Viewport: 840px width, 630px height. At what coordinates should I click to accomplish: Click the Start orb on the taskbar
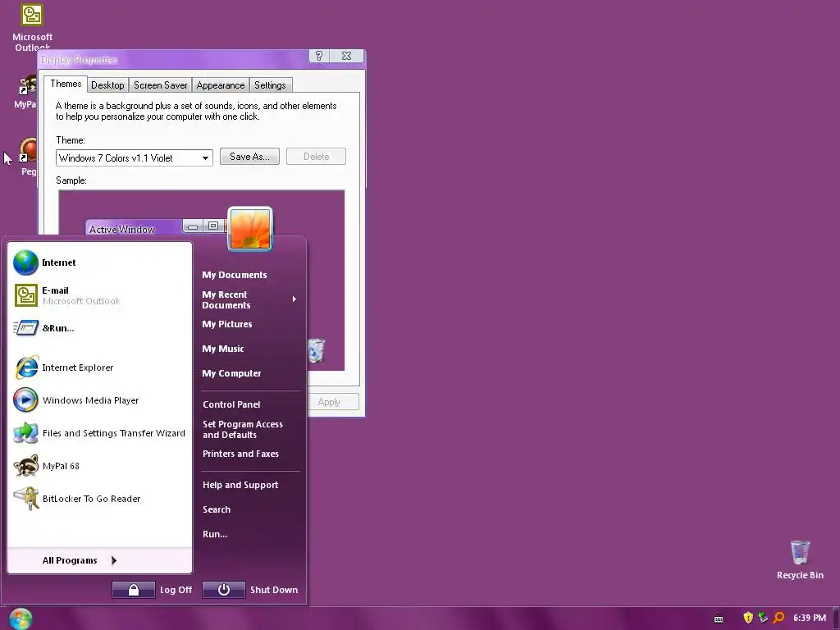tap(21, 619)
